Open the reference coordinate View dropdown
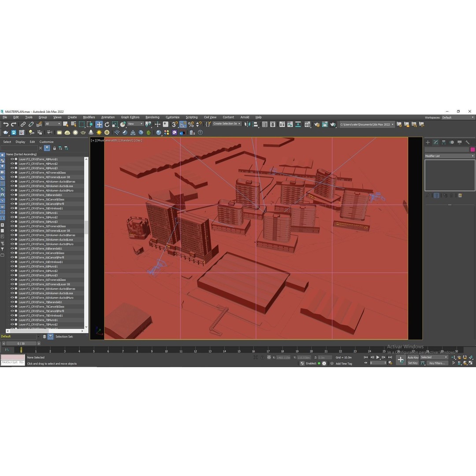The image size is (476, 476). (x=135, y=124)
